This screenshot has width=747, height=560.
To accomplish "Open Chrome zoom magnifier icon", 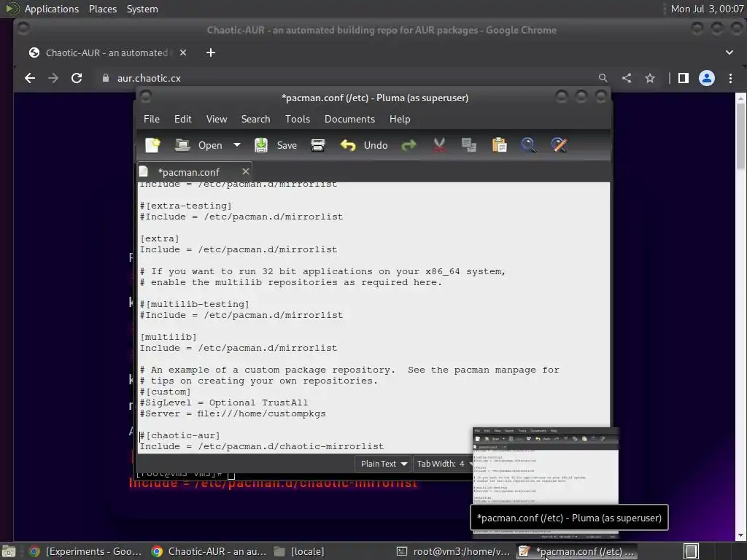I will (603, 78).
